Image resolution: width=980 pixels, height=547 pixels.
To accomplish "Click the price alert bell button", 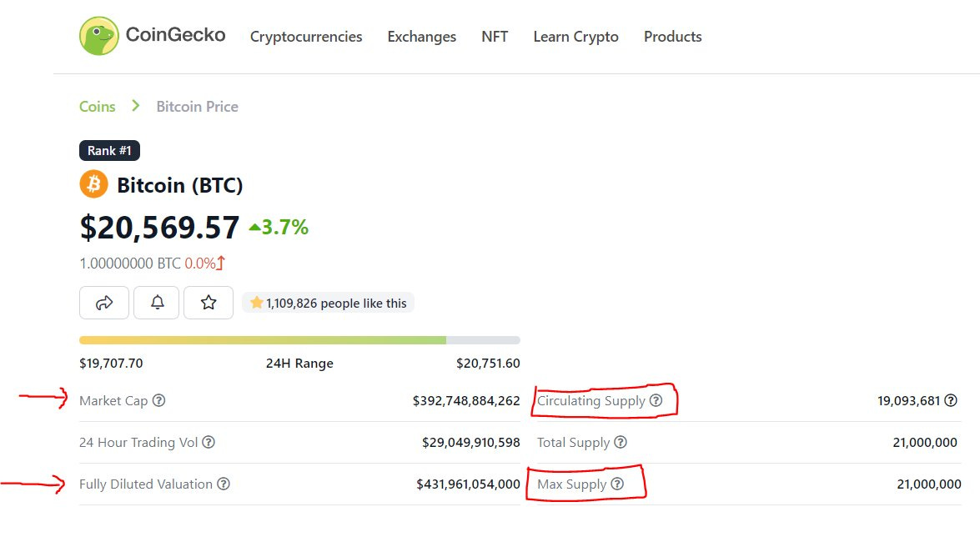I will (x=157, y=303).
